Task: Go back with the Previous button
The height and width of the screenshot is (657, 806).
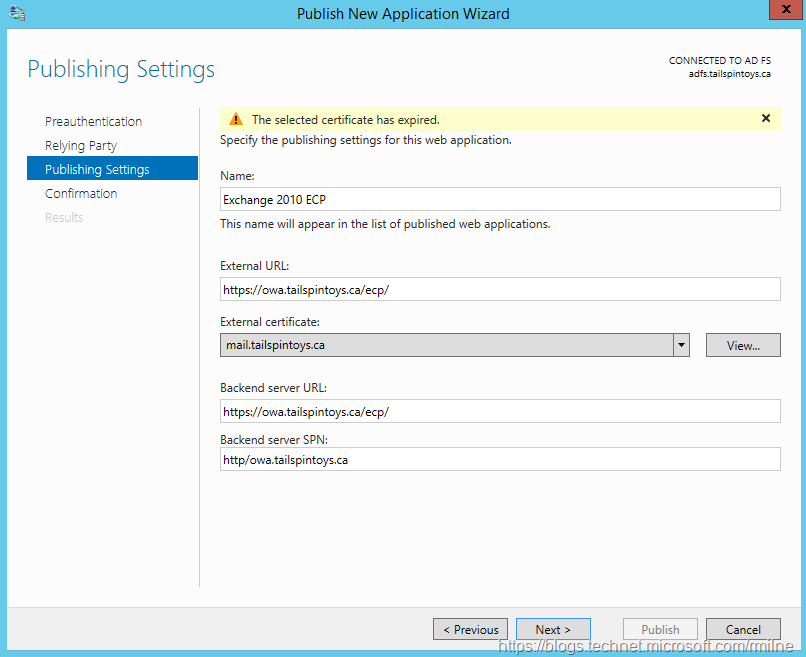Action: tap(470, 629)
